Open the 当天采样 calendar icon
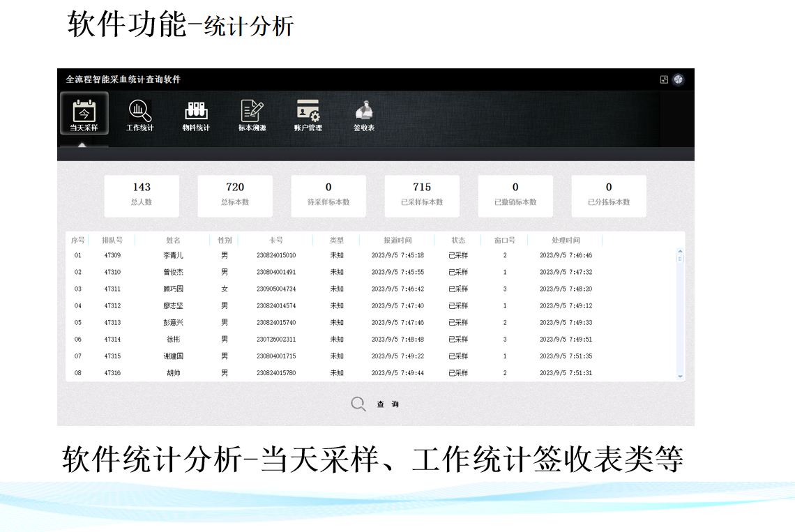The image size is (795, 532). pyautogui.click(x=84, y=112)
